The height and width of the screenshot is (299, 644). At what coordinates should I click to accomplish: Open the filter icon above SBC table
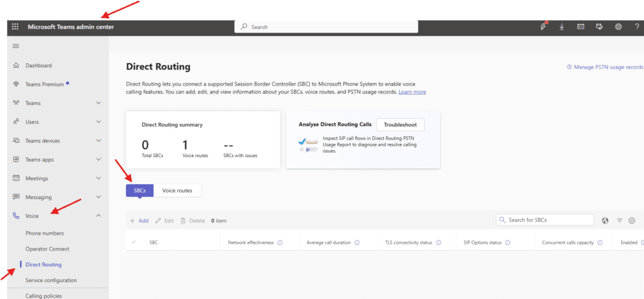click(x=619, y=220)
